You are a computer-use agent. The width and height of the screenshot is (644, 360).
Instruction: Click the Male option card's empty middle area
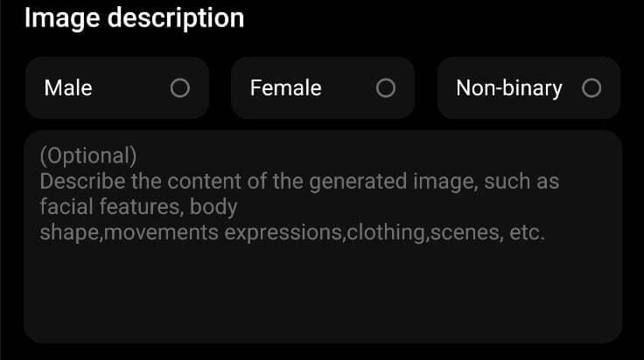point(131,88)
